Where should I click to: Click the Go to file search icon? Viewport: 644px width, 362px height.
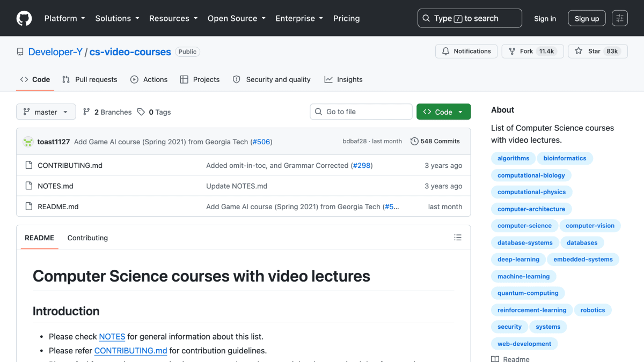point(319,112)
